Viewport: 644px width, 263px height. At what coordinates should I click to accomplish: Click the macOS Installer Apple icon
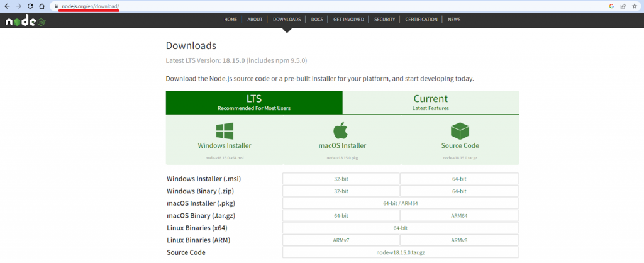click(343, 130)
